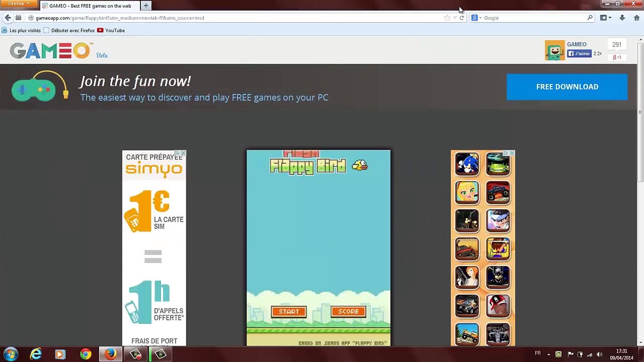This screenshot has height=362, width=644.
Task: Launch Google Chrome from taskbar
Action: point(86,354)
